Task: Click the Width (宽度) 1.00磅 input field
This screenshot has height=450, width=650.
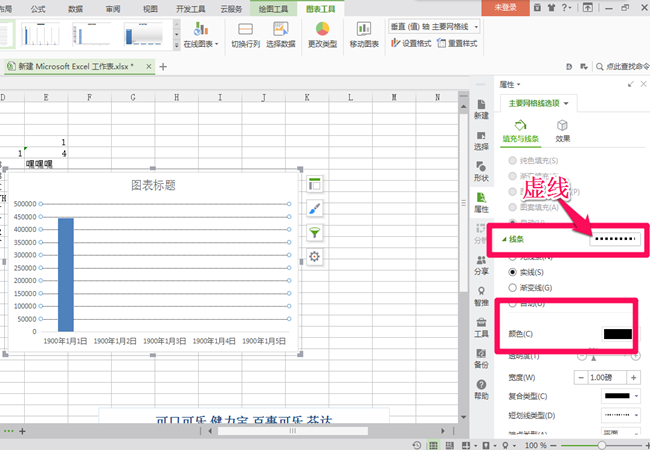Action: 607,377
